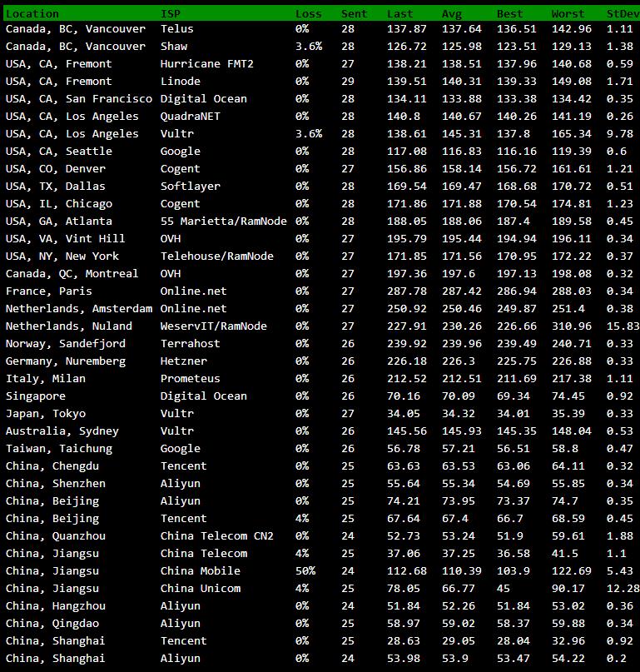Click the 55 Marietta/RamNode ISP cell

224,222
